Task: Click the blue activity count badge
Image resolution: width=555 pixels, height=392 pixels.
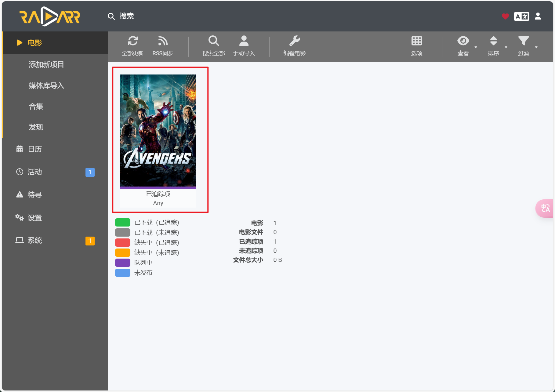Action: [x=90, y=172]
